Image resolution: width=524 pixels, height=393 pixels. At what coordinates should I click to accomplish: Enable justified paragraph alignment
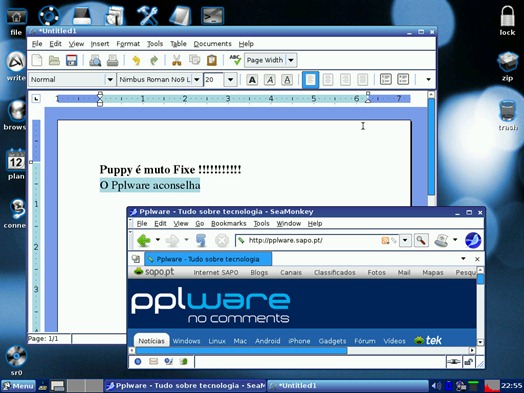[x=363, y=80]
